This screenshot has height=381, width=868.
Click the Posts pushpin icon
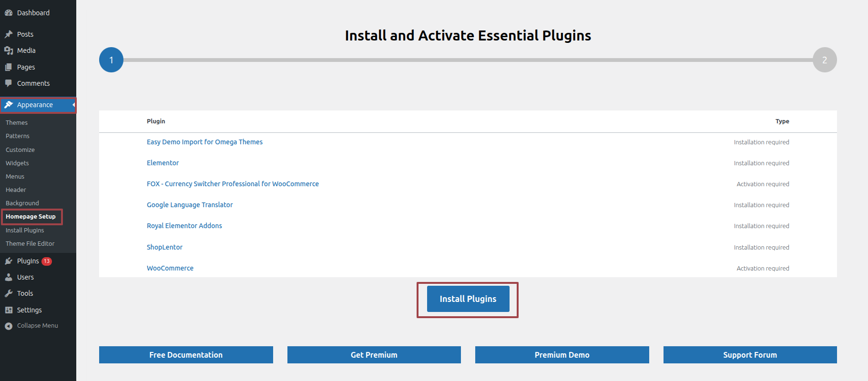pos(9,34)
